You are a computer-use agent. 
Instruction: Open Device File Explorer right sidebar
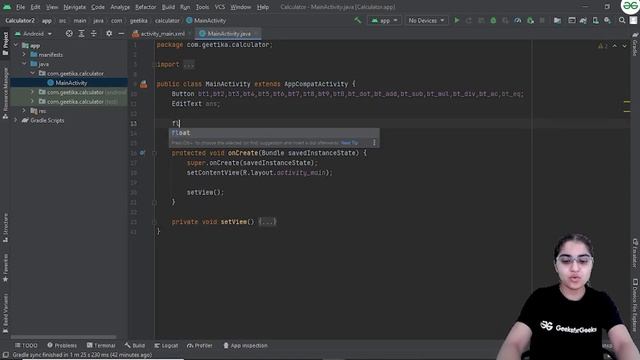pyautogui.click(x=635, y=304)
